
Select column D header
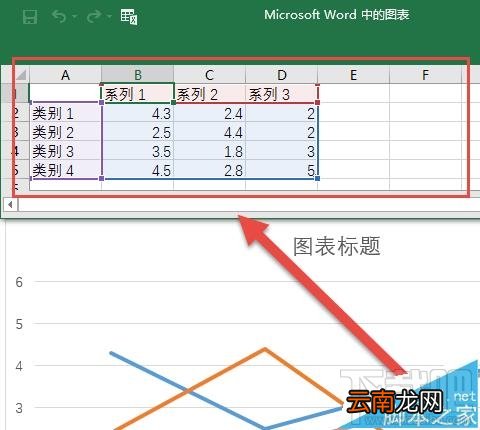(282, 75)
